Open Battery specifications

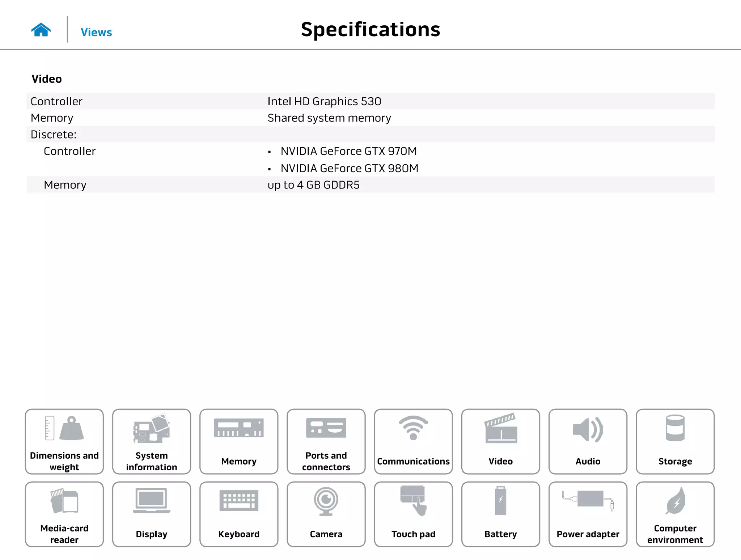pyautogui.click(x=500, y=514)
